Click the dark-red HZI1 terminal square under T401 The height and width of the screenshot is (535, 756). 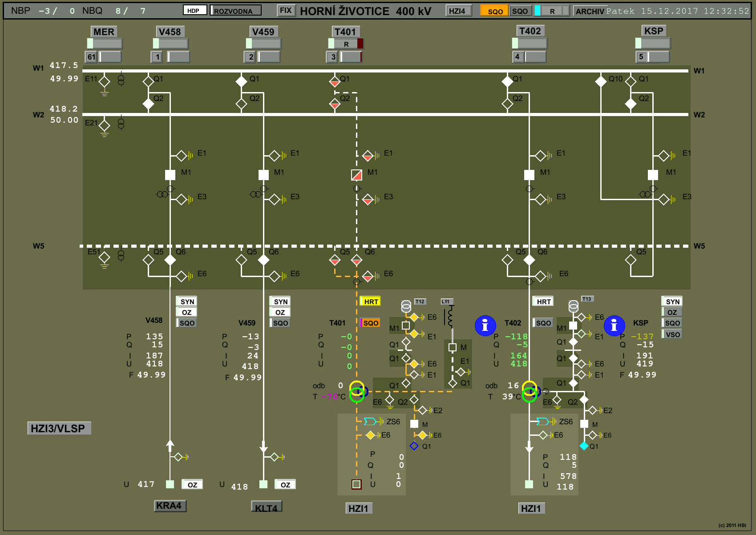[x=356, y=484]
